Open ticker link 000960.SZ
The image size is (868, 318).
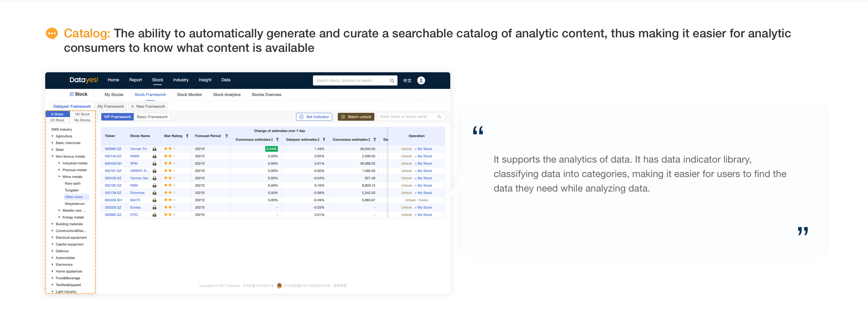113,149
